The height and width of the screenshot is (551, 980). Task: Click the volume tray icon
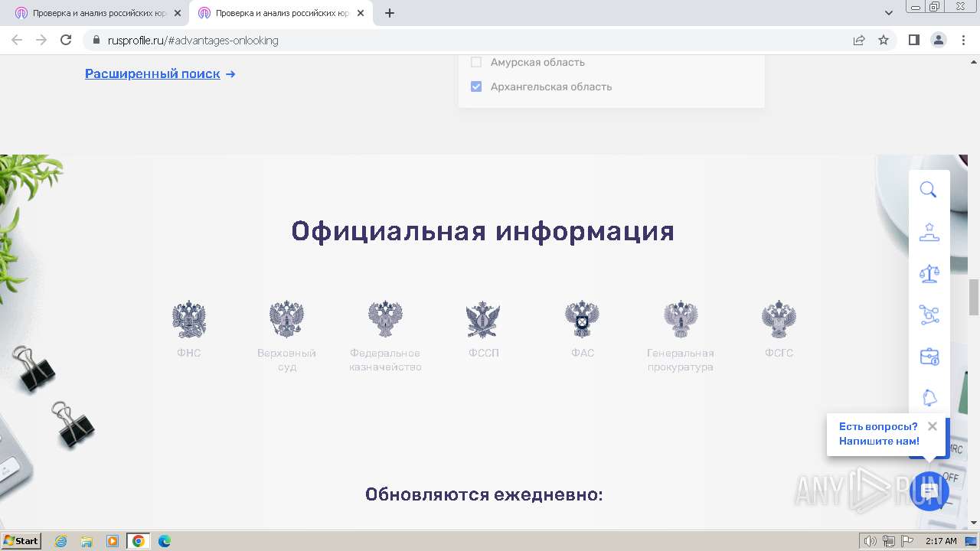[871, 541]
